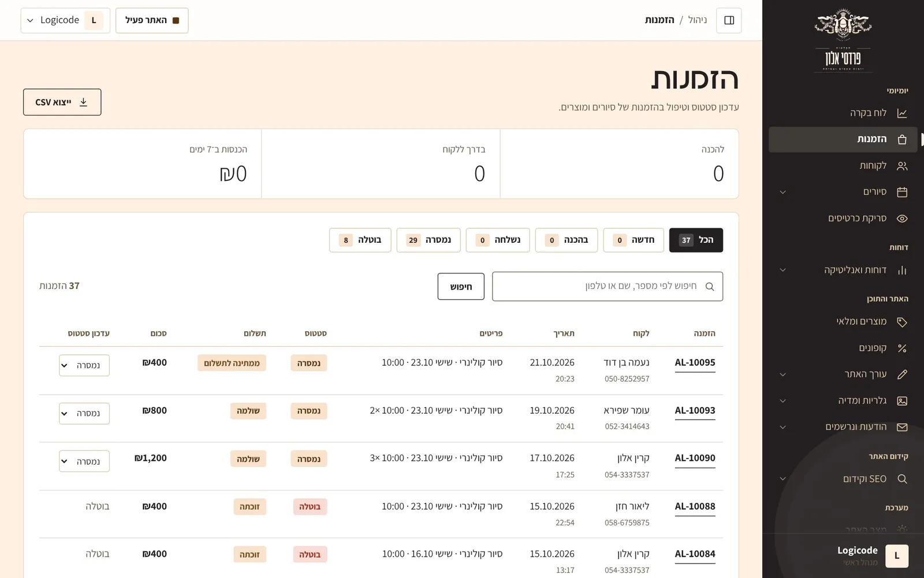The image size is (924, 578).
Task: Click the coupons percent icon (קופונים)
Action: [x=902, y=348]
